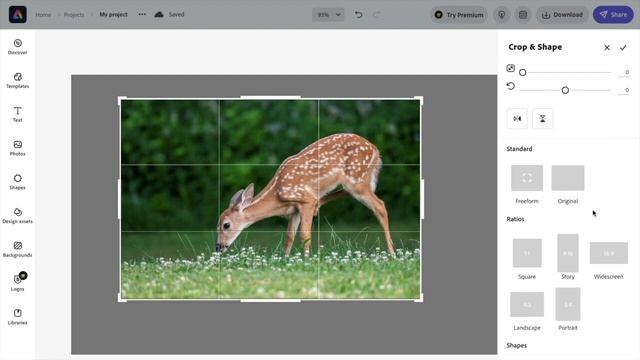Open the Backgrounds panel
Viewport: 640px width, 360px height.
tap(18, 249)
